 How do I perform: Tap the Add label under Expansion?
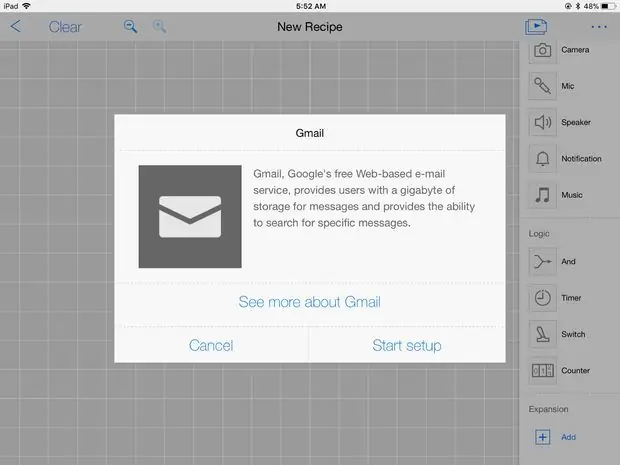click(568, 437)
